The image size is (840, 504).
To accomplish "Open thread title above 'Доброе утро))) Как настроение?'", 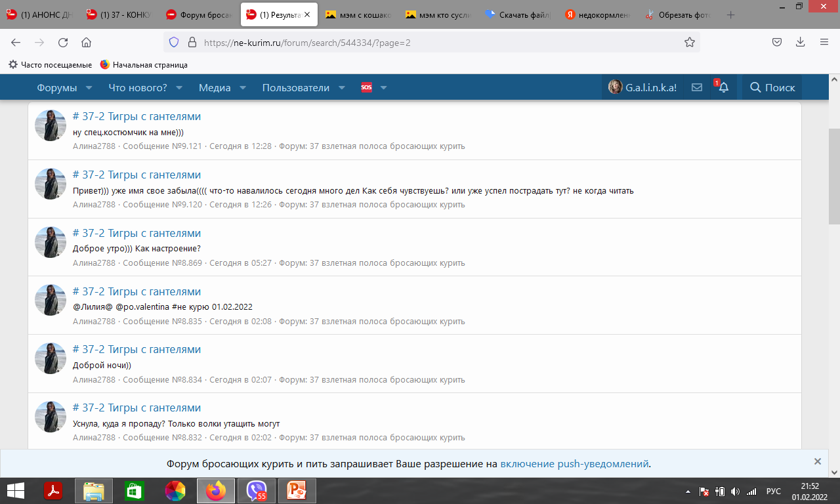I will 136,233.
